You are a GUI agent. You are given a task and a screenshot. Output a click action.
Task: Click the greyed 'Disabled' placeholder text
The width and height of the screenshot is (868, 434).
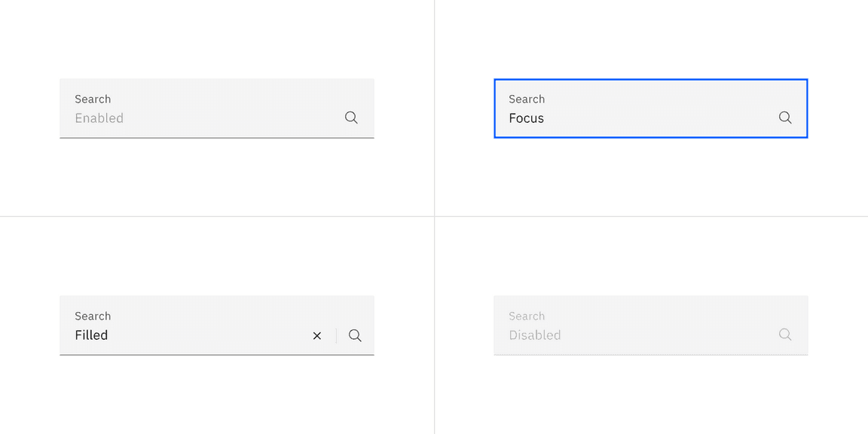[x=534, y=335]
